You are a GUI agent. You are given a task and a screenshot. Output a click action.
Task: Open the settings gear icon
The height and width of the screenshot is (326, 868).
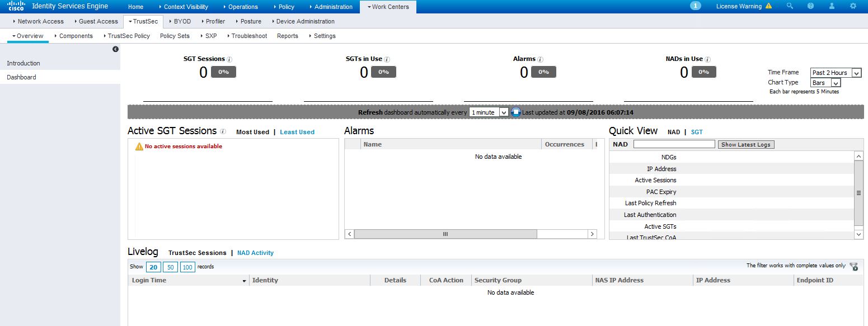pos(853,6)
